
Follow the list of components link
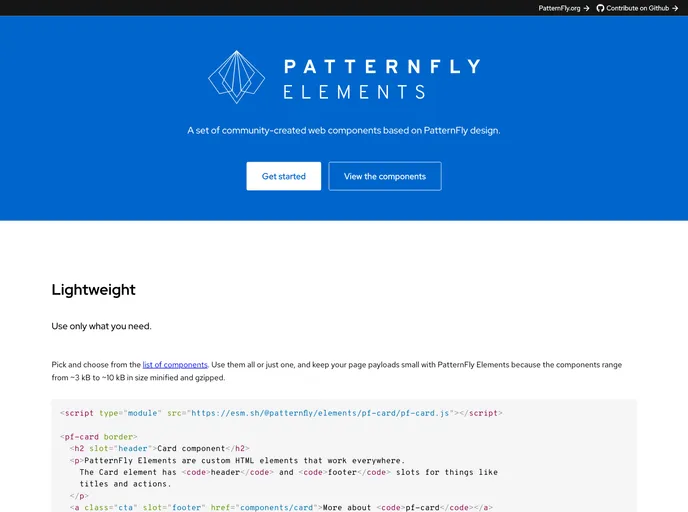click(x=175, y=365)
